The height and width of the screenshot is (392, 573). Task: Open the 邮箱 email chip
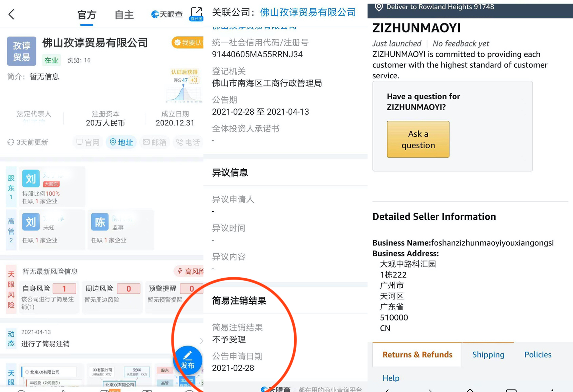pyautogui.click(x=154, y=142)
